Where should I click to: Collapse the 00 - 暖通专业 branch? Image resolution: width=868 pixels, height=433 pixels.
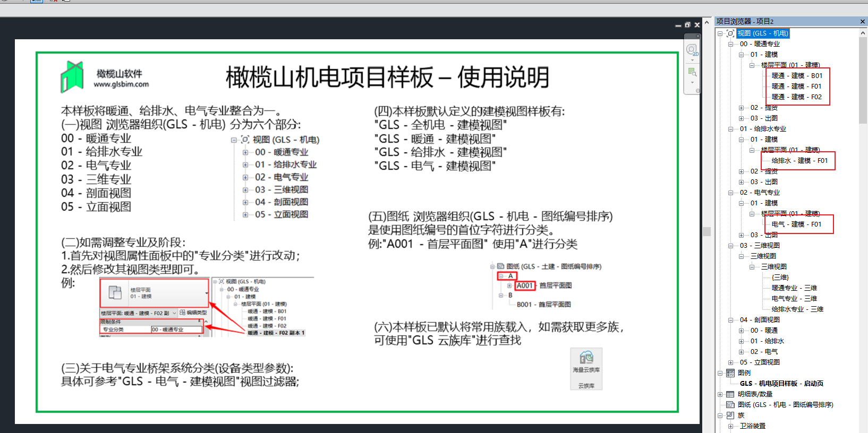(731, 44)
